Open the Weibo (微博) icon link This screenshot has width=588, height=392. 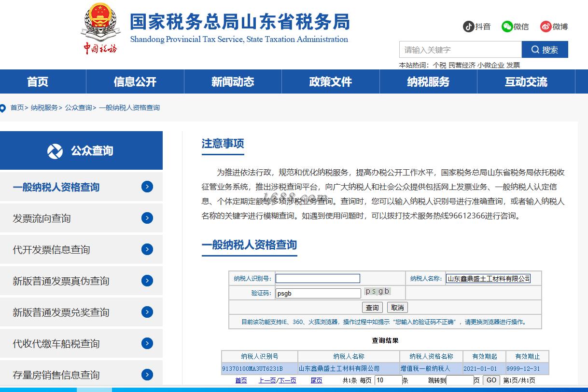click(546, 27)
